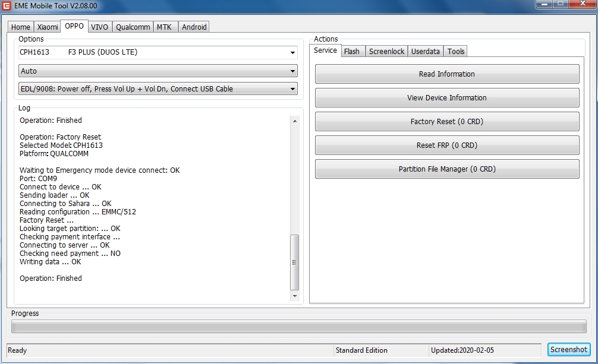Open the CPH1613 F3 PLUS model dropdown
This screenshot has width=598, height=364.
coord(158,52)
